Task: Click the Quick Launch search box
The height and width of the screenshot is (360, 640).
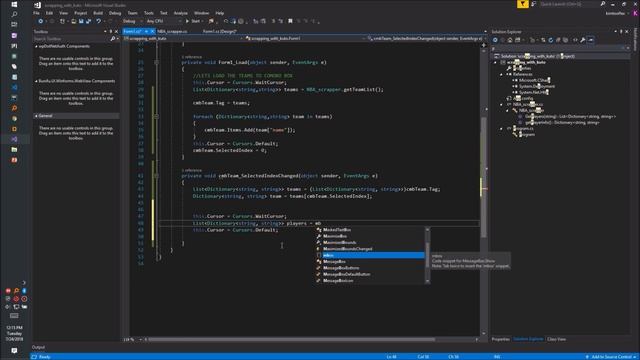Action: coord(569,4)
